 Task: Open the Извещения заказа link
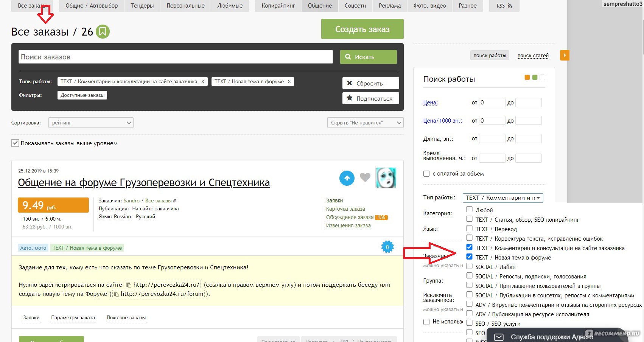(348, 225)
